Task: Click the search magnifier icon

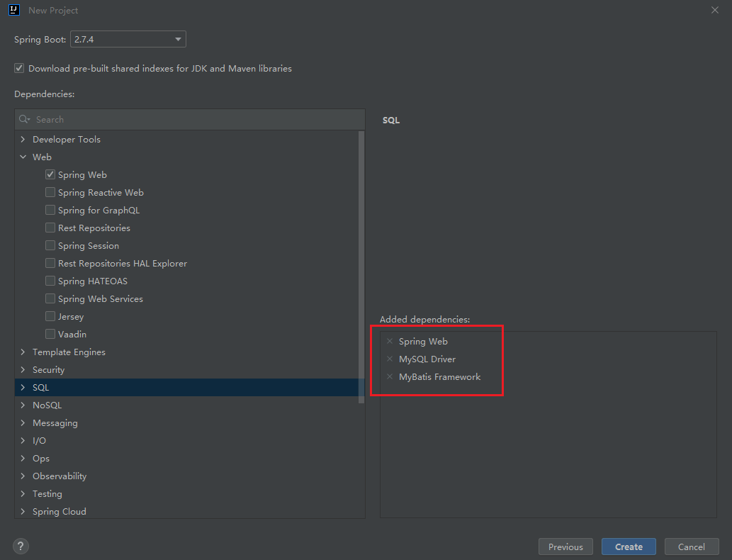Action: coord(24,120)
